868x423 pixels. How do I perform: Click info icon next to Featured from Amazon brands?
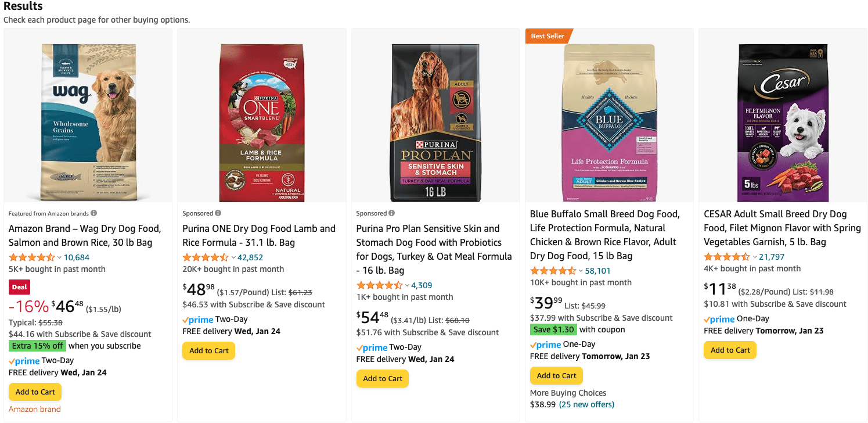94,213
